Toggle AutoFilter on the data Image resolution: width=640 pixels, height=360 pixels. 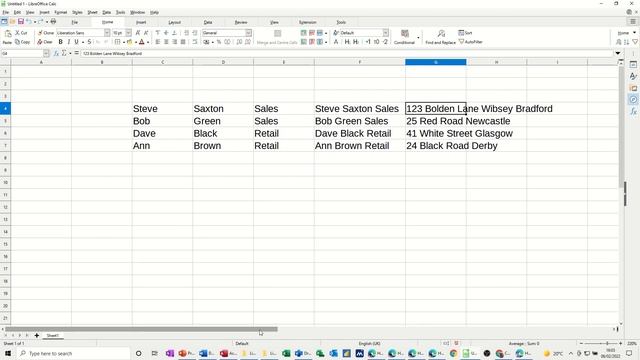[471, 42]
